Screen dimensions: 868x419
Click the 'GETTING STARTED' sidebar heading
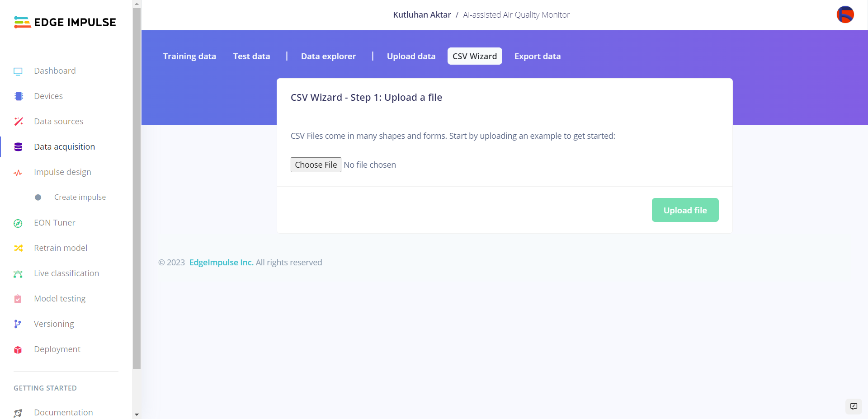point(45,388)
